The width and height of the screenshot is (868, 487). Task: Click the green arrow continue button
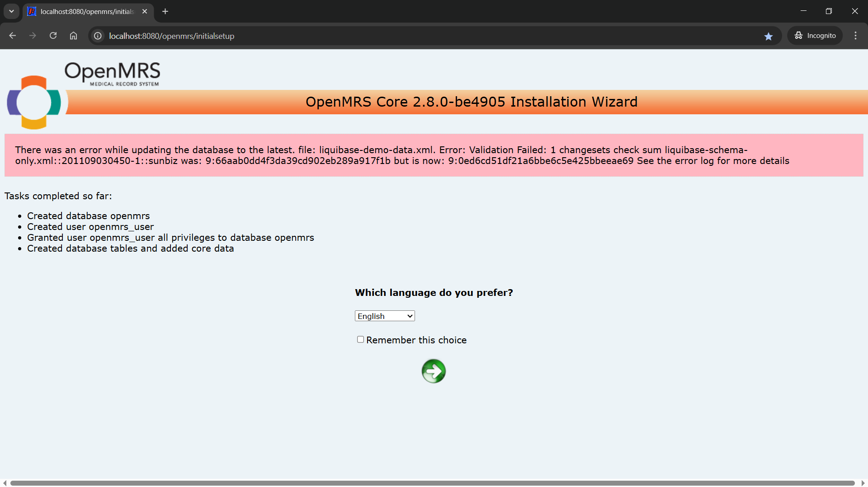point(434,371)
